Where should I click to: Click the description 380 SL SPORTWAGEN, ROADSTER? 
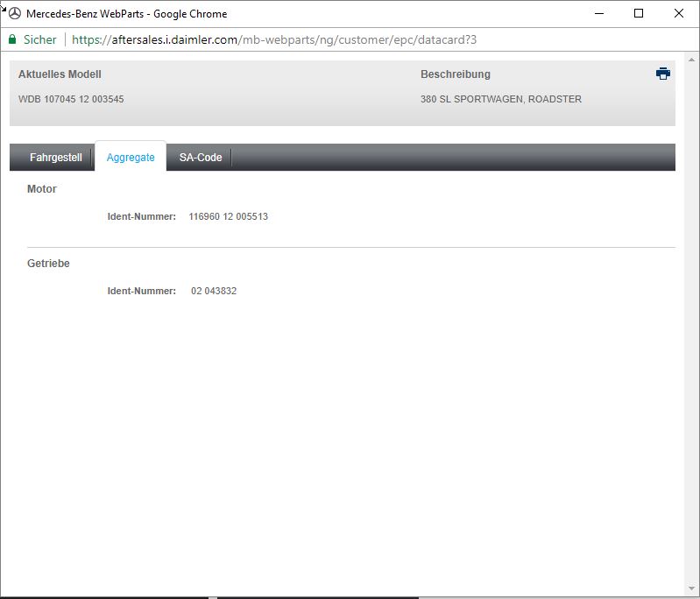(500, 99)
